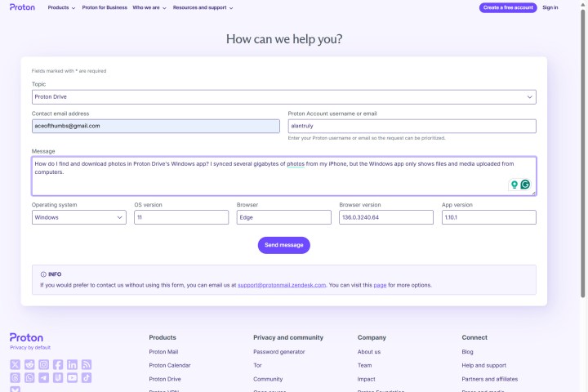The width and height of the screenshot is (588, 392).
Task: Expand the Topic dropdown showing Proton Drive
Action: coord(283,96)
